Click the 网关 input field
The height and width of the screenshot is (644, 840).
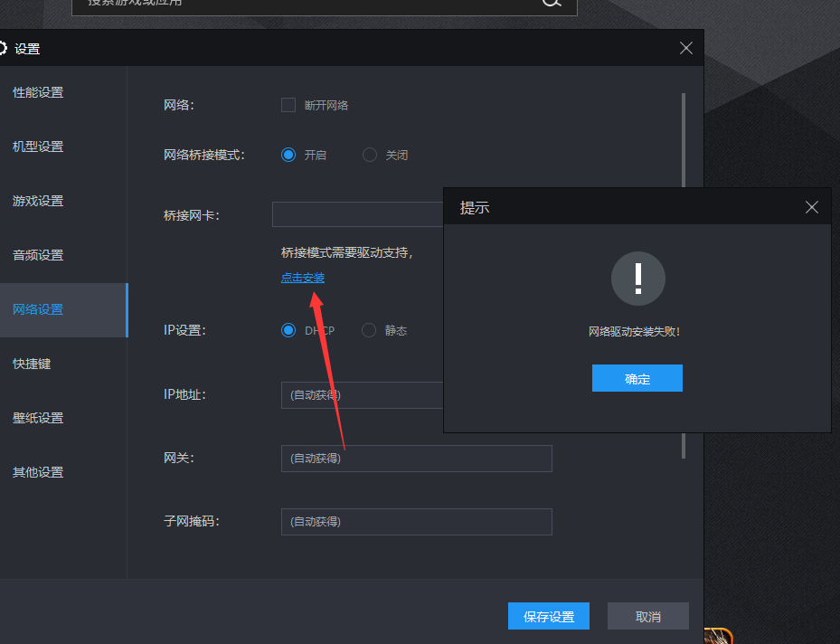[x=416, y=459]
